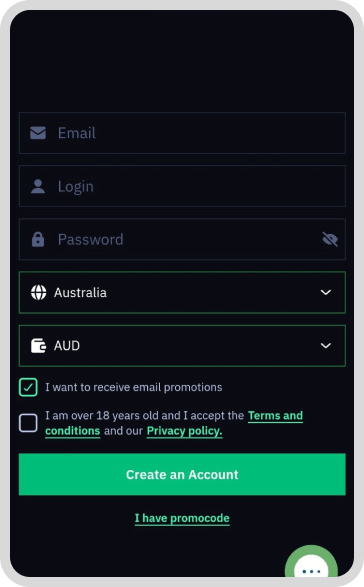
Task: Focus the Email input field
Action: click(182, 133)
